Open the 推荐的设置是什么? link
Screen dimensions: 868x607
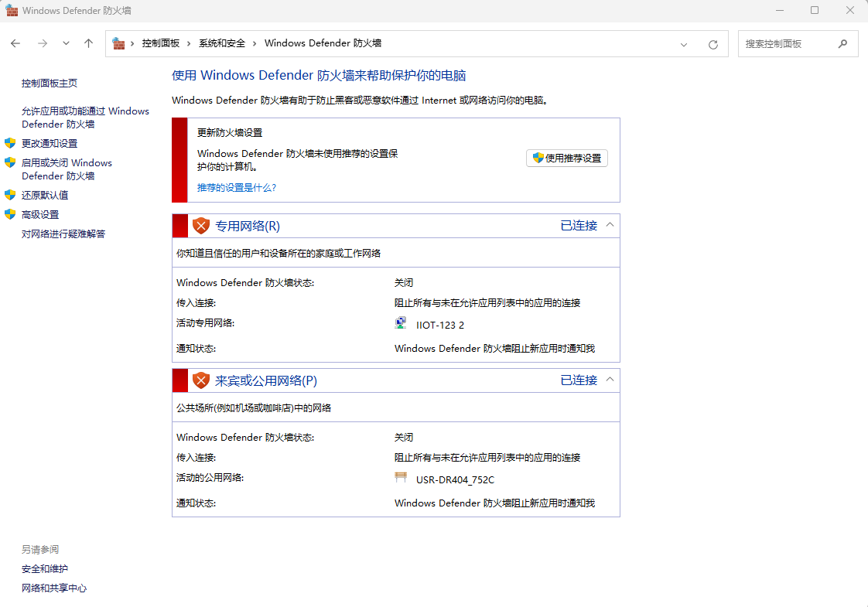[x=237, y=187]
